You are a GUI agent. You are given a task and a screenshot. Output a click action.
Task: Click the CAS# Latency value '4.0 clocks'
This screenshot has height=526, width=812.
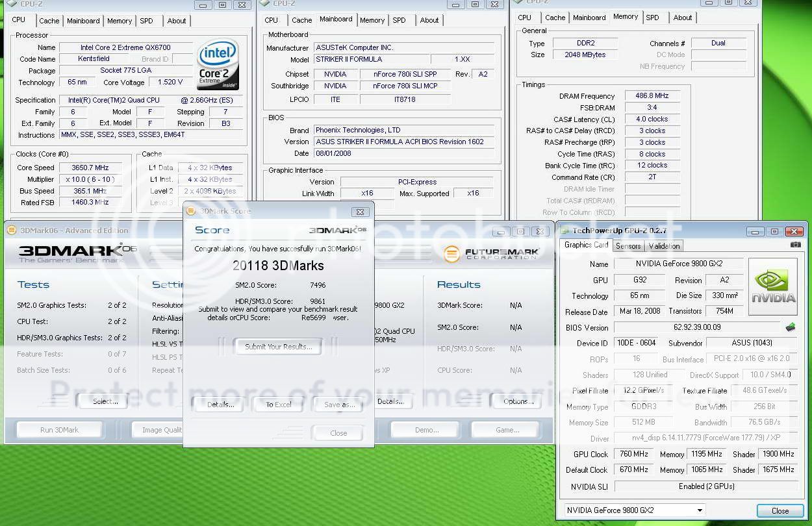pos(652,119)
